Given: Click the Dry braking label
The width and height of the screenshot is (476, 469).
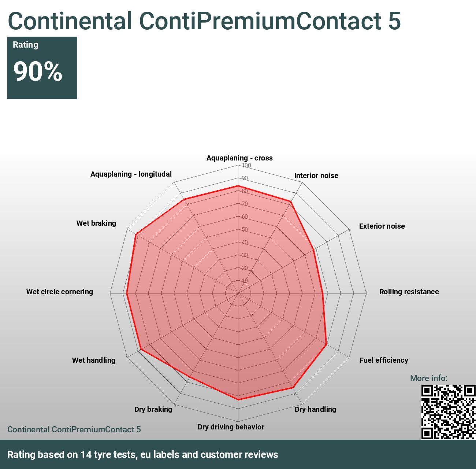Looking at the screenshot, I should click(x=153, y=409).
